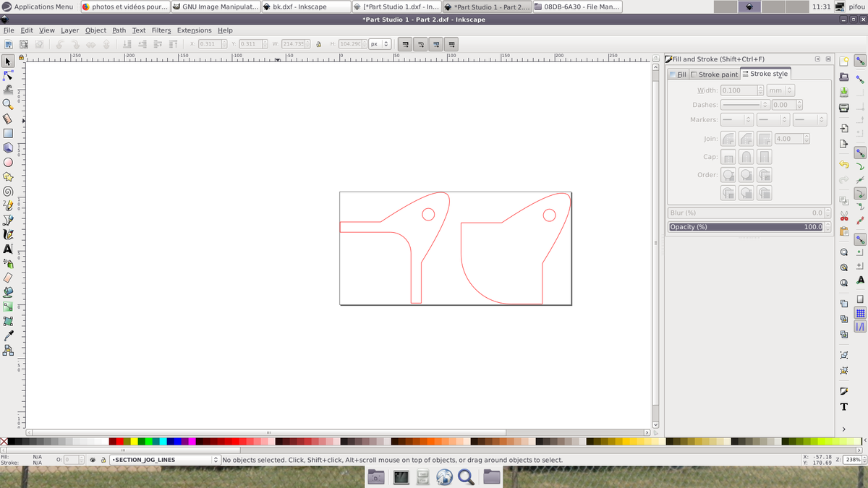Choose the Spiral tool
The width and height of the screenshot is (868, 488).
click(x=9, y=192)
